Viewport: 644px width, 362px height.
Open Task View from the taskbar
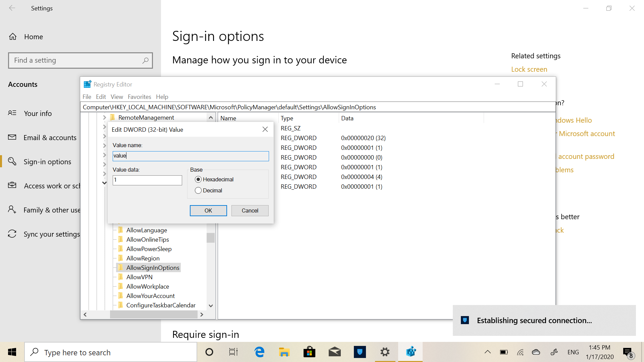coord(233,352)
